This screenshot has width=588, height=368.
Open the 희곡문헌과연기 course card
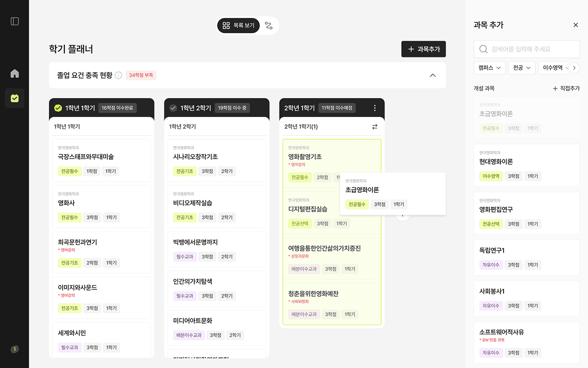pyautogui.click(x=101, y=252)
